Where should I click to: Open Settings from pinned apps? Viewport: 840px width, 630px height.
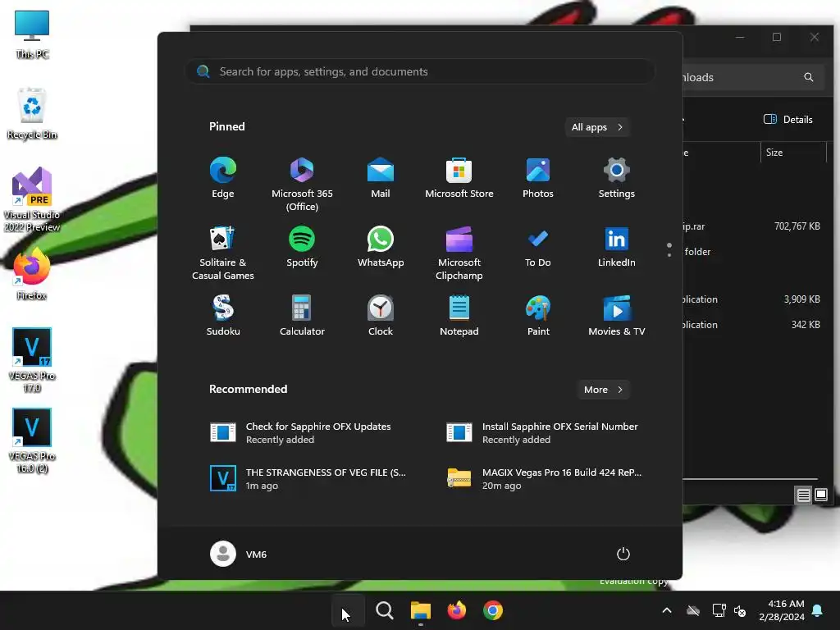pos(617,178)
